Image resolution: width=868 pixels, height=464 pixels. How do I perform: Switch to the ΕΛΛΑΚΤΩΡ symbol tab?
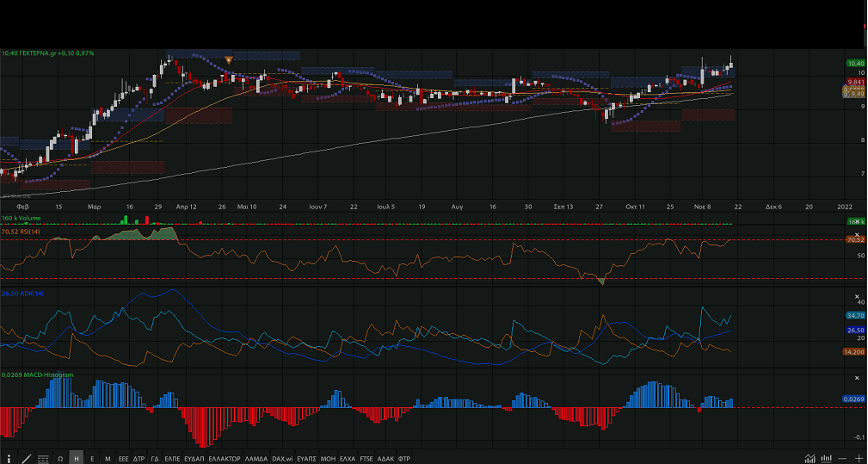pyautogui.click(x=225, y=459)
